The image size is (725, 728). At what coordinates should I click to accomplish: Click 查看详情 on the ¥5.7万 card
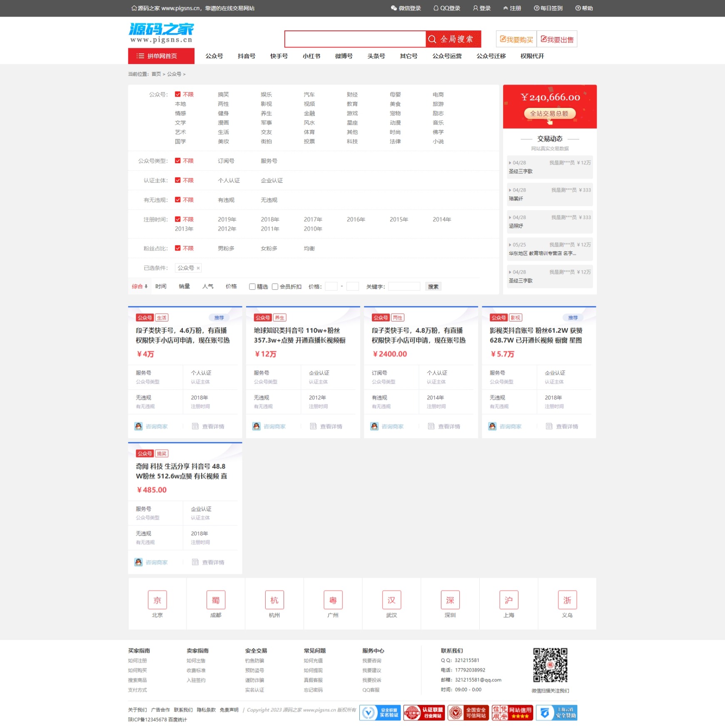click(562, 427)
